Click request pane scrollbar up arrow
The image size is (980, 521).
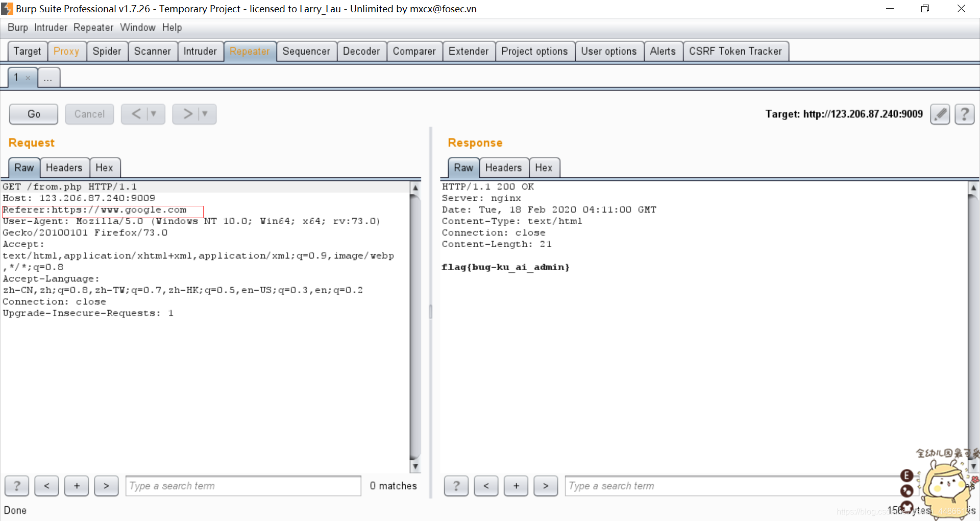415,187
